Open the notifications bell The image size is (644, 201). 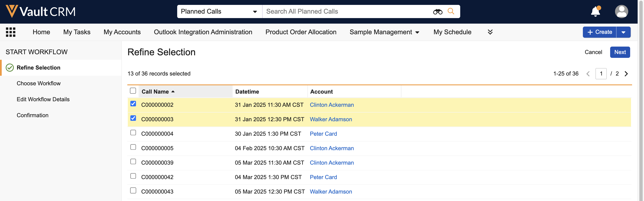coord(595,11)
